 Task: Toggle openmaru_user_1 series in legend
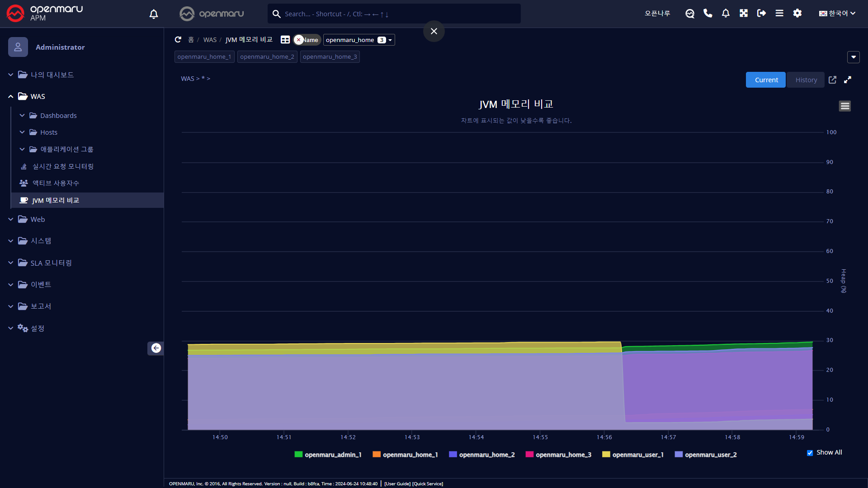637,455
